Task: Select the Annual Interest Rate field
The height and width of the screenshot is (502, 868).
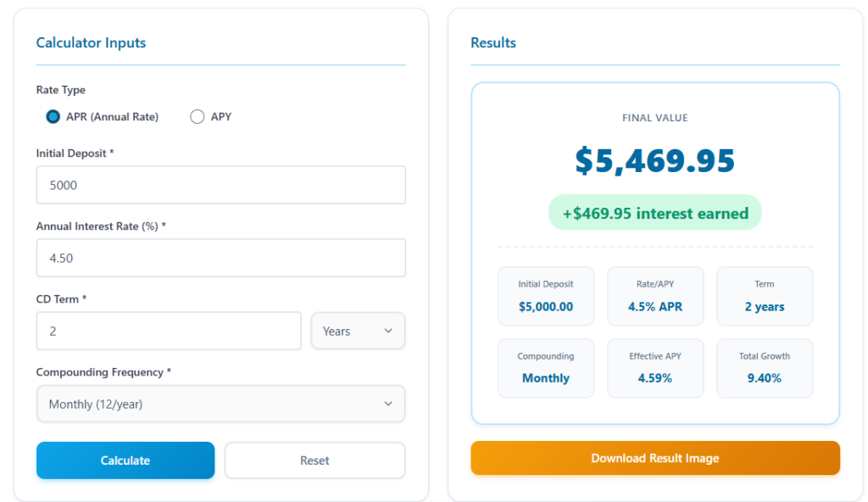Action: click(220, 258)
